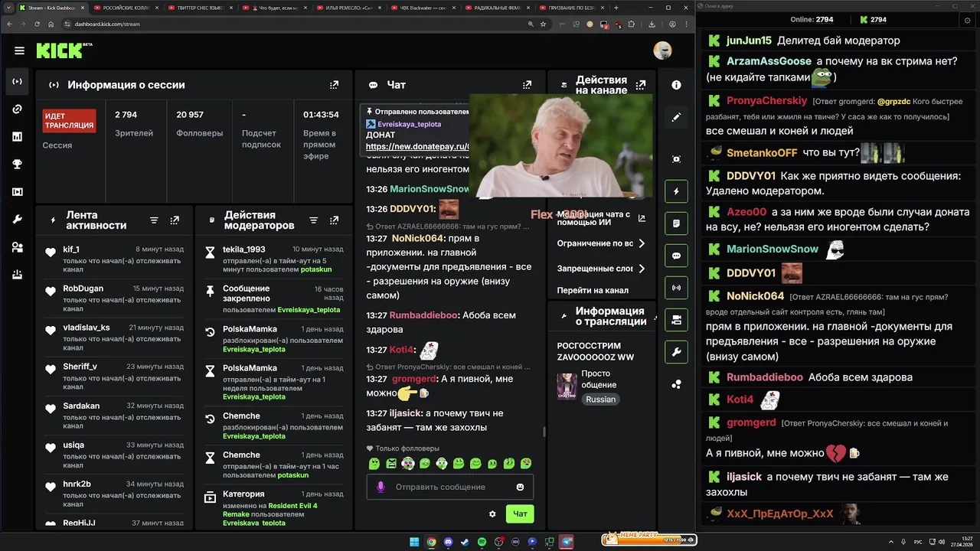This screenshot has height=551, width=980.
Task: Switch to 'РОССИЙСКИЕ КОЛЛИ' browser tab
Action: [125, 7]
